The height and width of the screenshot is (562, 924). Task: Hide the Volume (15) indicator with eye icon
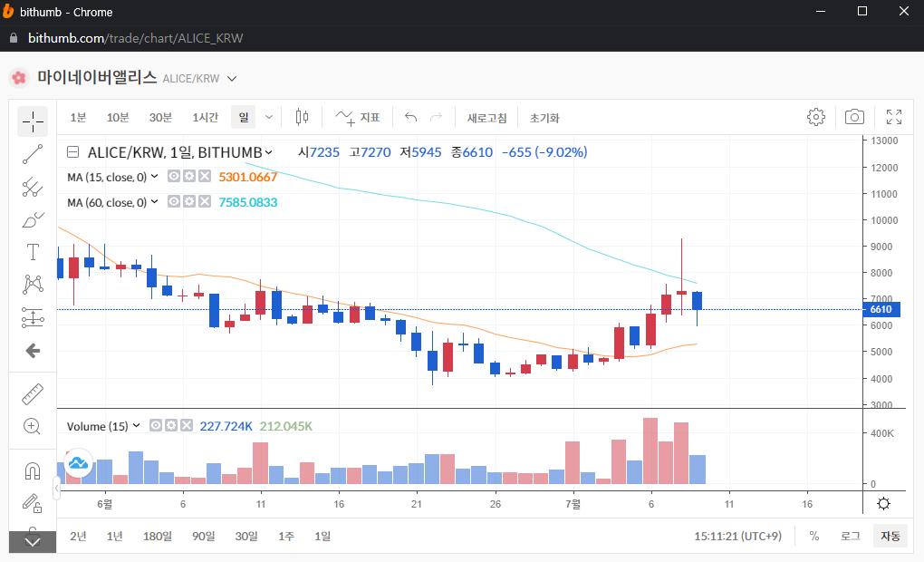(x=156, y=425)
